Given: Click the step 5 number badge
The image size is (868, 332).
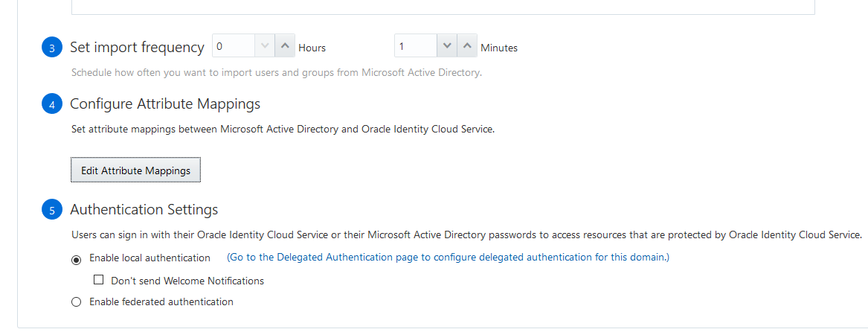Looking at the screenshot, I should pyautogui.click(x=51, y=211).
